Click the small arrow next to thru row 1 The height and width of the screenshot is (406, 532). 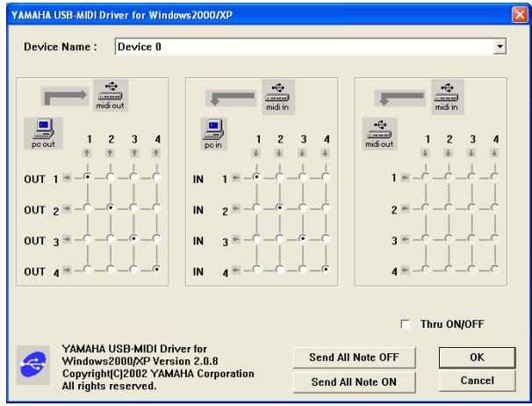405,178
